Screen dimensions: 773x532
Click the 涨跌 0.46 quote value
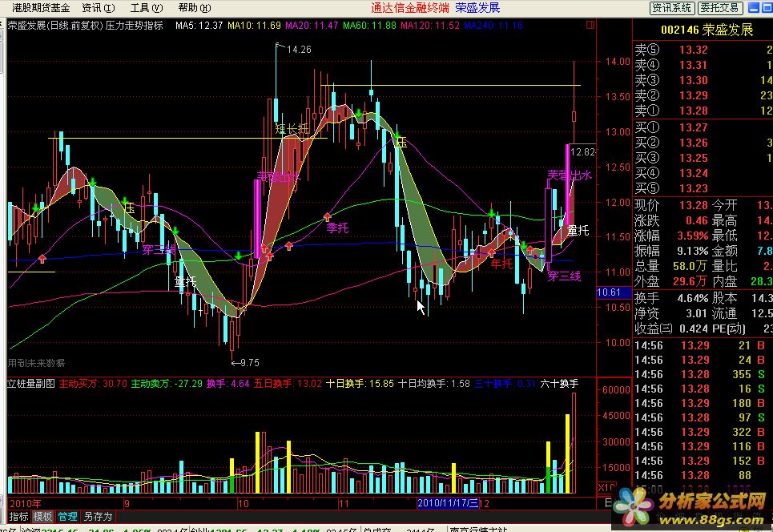[x=697, y=220]
